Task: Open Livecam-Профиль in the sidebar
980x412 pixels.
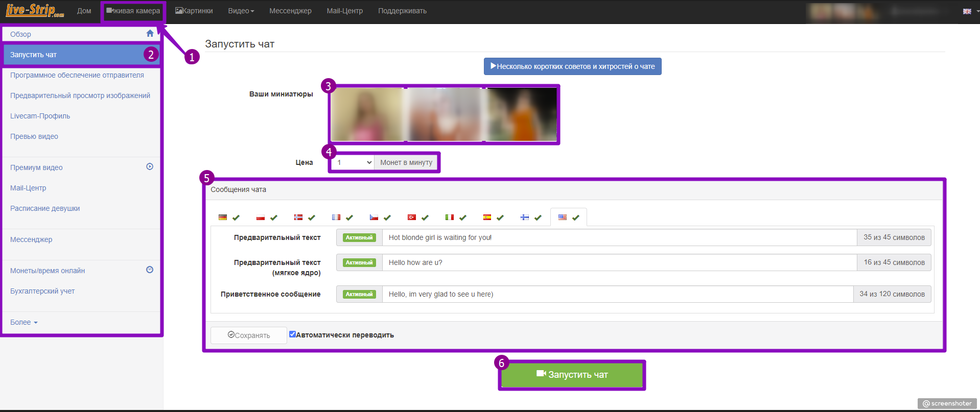Action: [40, 116]
